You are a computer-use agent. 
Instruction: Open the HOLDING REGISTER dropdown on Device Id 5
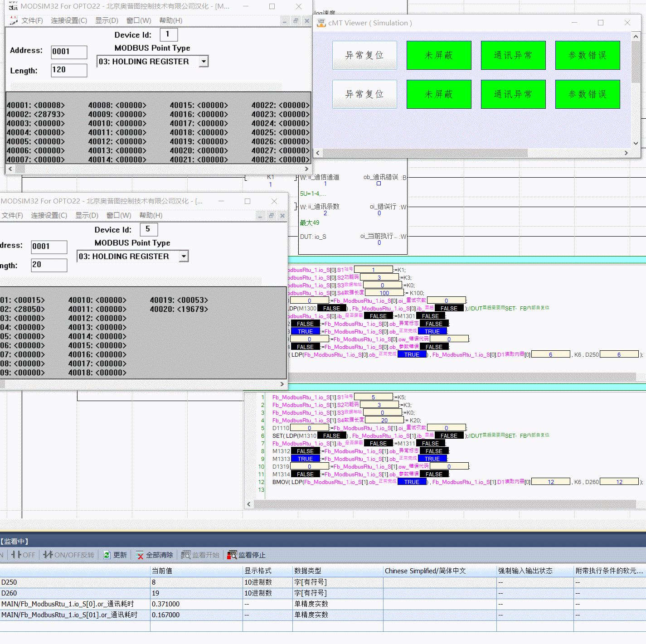tap(184, 256)
